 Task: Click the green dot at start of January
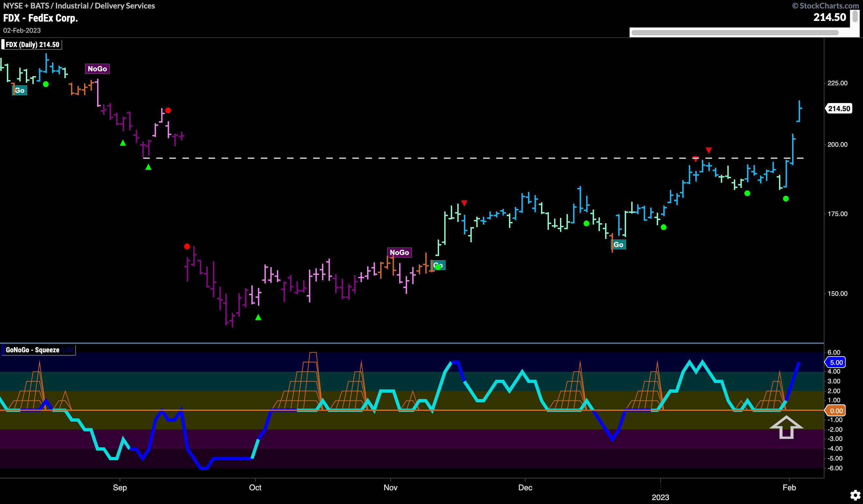[663, 227]
